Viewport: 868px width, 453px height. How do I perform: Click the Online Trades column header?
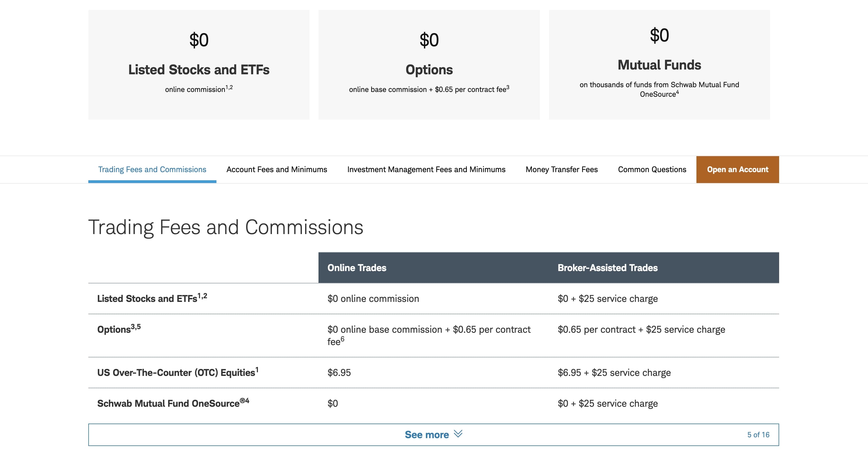click(357, 268)
